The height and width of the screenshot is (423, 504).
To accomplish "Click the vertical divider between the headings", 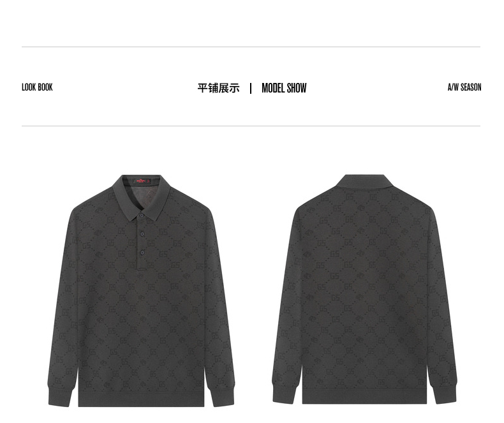I will 251,88.
